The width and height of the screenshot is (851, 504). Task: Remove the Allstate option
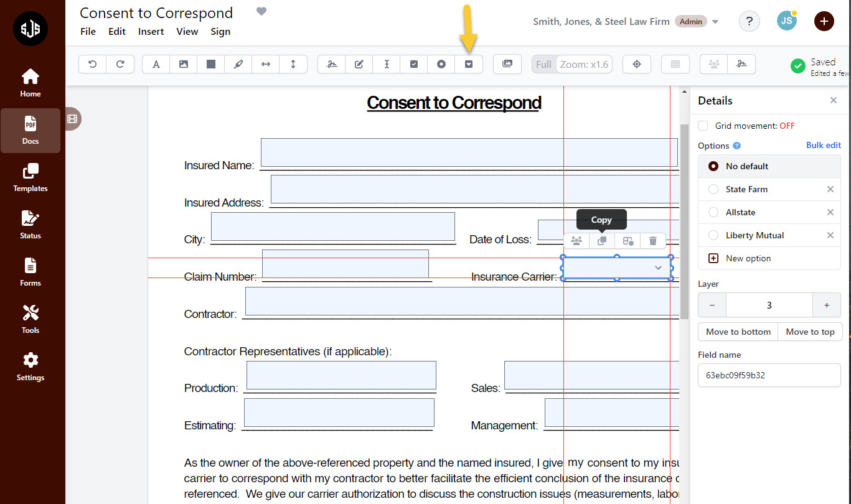pyautogui.click(x=830, y=212)
